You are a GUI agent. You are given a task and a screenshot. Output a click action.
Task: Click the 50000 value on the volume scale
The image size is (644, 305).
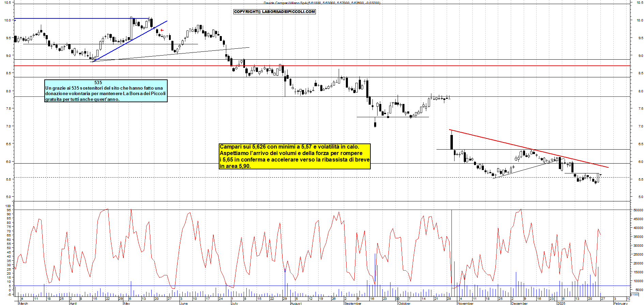point(638,210)
